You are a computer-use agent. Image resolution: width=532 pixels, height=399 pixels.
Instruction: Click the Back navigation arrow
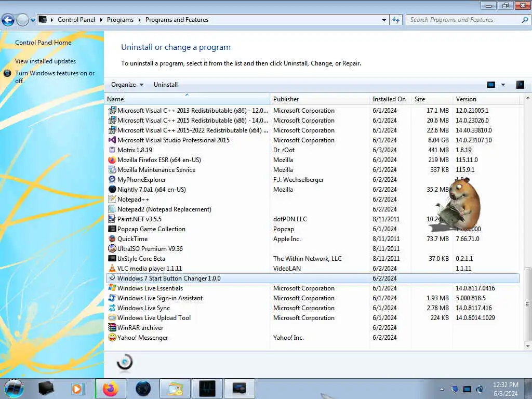8,20
